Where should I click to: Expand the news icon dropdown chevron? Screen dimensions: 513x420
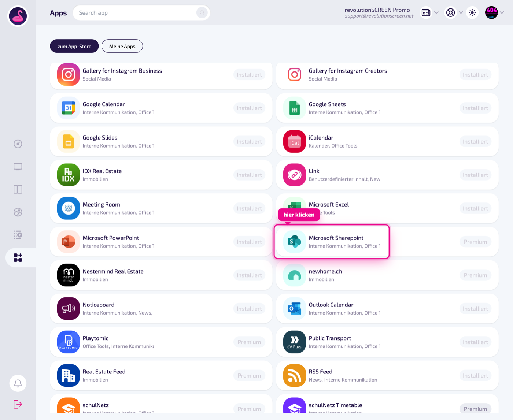pyautogui.click(x=436, y=13)
